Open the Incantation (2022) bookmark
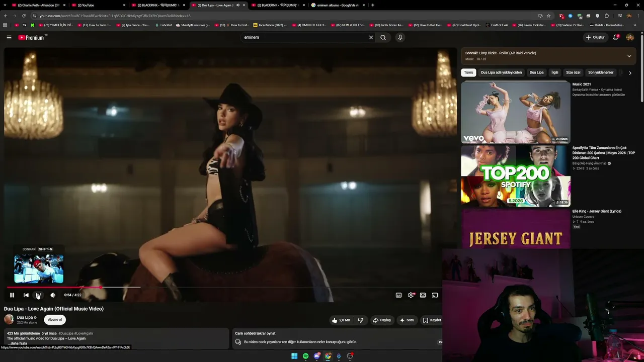The image size is (644, 362). [271, 25]
